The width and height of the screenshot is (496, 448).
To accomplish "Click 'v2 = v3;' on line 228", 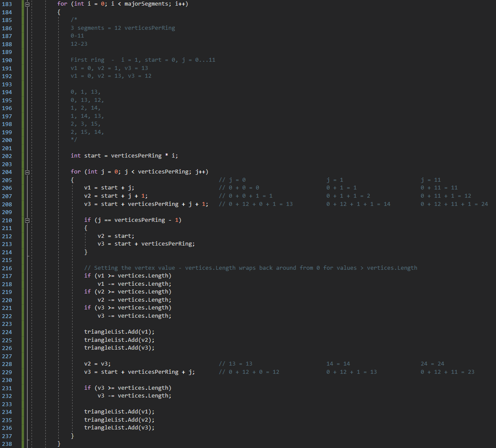I will [98, 364].
